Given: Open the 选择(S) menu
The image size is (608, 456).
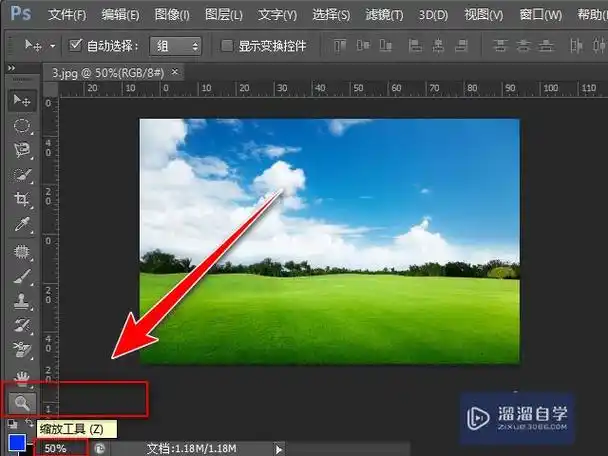Looking at the screenshot, I should (331, 15).
